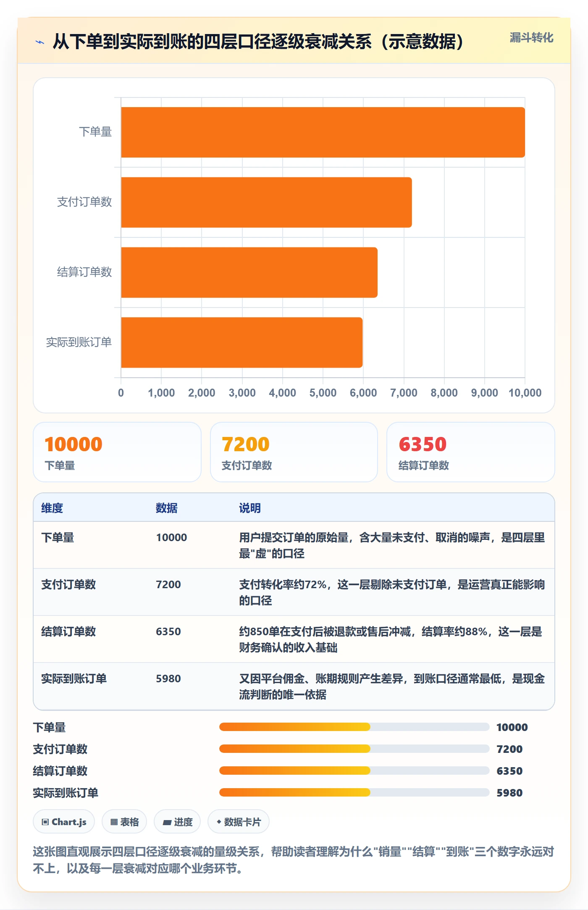Select the 进度 chip
This screenshot has height=910, width=588.
coord(177,821)
